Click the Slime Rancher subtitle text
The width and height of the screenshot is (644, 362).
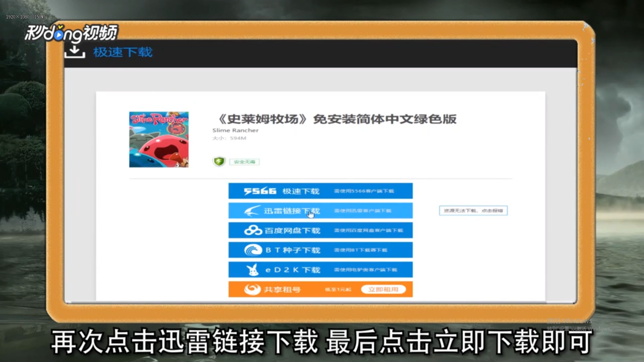[235, 130]
